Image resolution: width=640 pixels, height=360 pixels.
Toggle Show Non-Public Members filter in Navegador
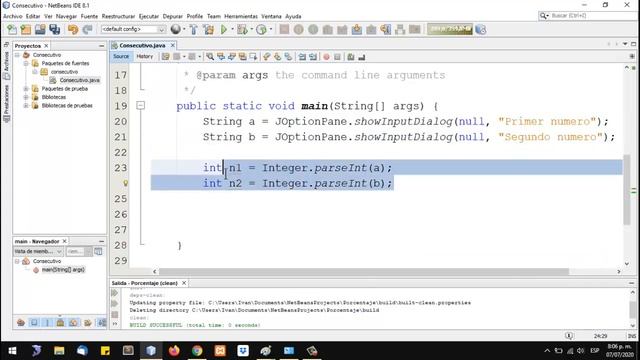tap(60, 323)
